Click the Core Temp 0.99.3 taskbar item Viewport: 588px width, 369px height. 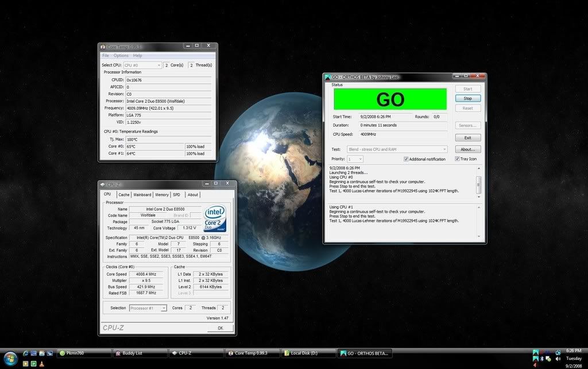tap(252, 353)
